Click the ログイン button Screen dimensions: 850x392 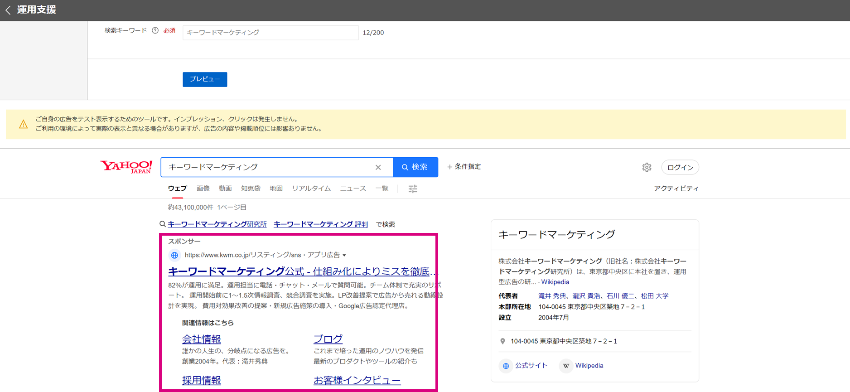point(680,168)
